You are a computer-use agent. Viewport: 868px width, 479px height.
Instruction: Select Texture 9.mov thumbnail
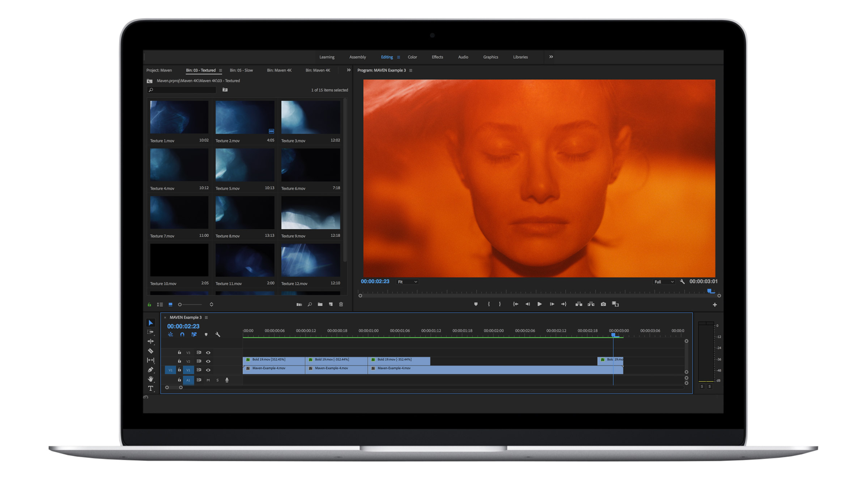310,213
